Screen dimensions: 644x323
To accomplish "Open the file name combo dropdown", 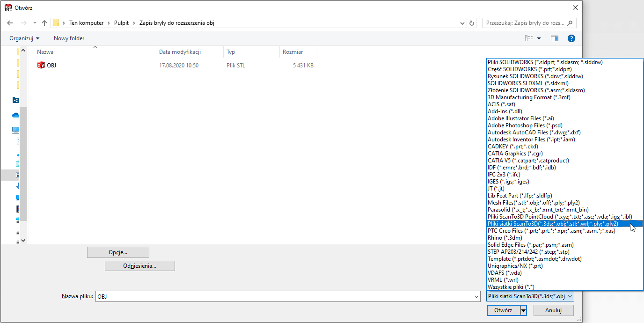I will [477, 296].
